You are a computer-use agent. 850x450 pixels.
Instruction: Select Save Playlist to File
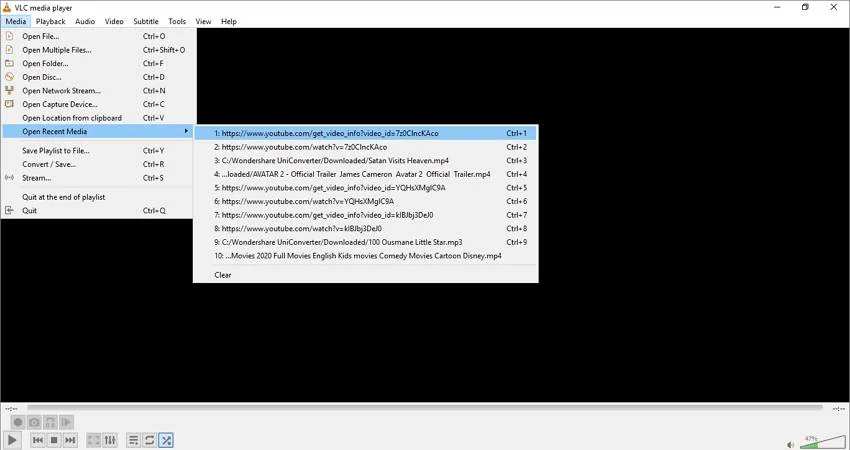pos(98,151)
